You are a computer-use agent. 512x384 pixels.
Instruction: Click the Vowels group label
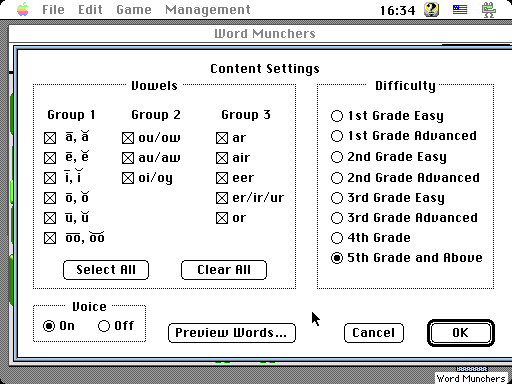(x=154, y=86)
